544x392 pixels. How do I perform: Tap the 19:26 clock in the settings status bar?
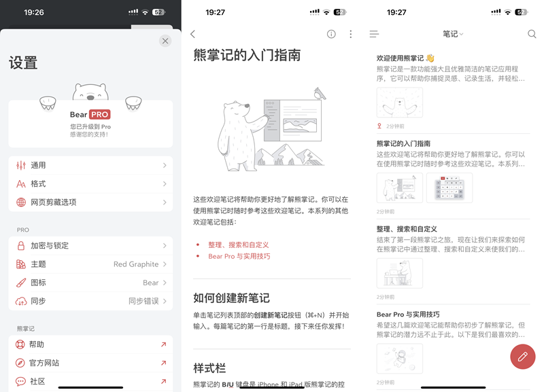33,12
